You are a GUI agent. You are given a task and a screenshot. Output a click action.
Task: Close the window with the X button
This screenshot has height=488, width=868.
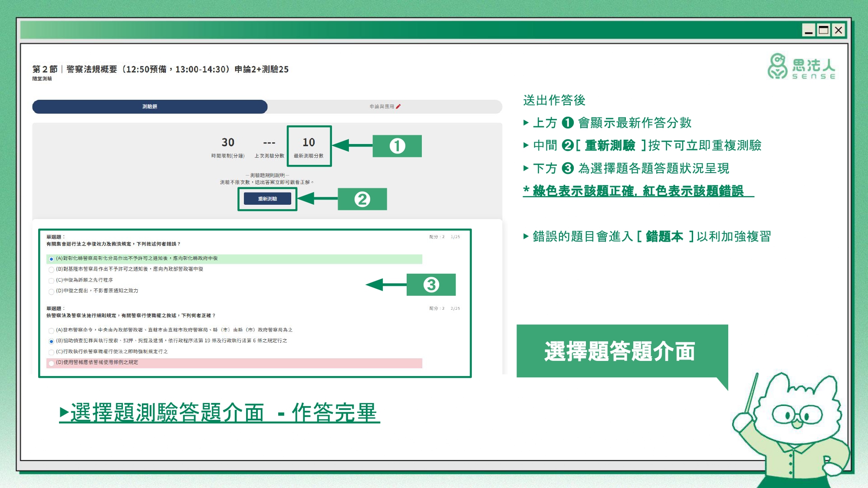tap(838, 30)
